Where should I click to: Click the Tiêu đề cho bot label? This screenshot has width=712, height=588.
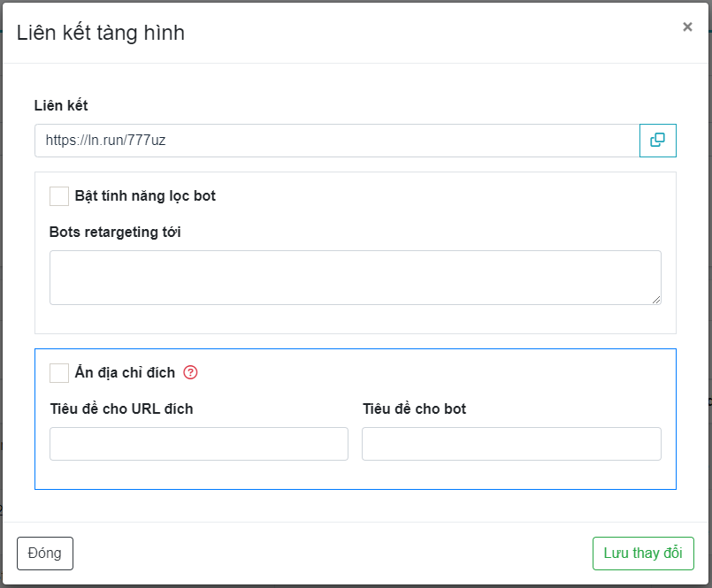pyautogui.click(x=414, y=409)
